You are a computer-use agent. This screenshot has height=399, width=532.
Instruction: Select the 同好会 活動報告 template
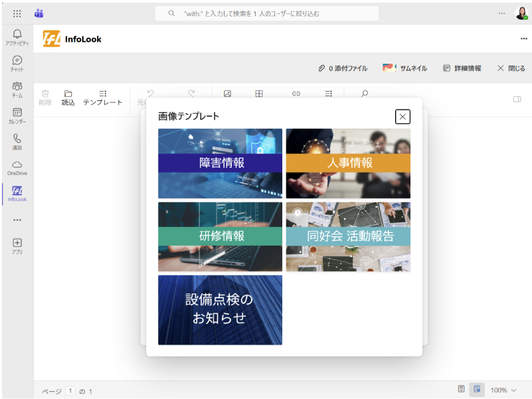click(x=348, y=236)
